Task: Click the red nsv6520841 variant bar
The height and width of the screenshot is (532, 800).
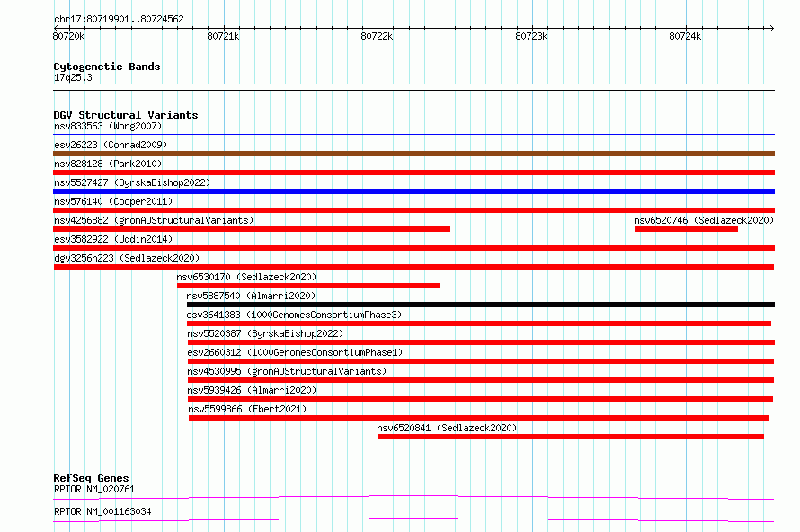Action: coord(571,437)
